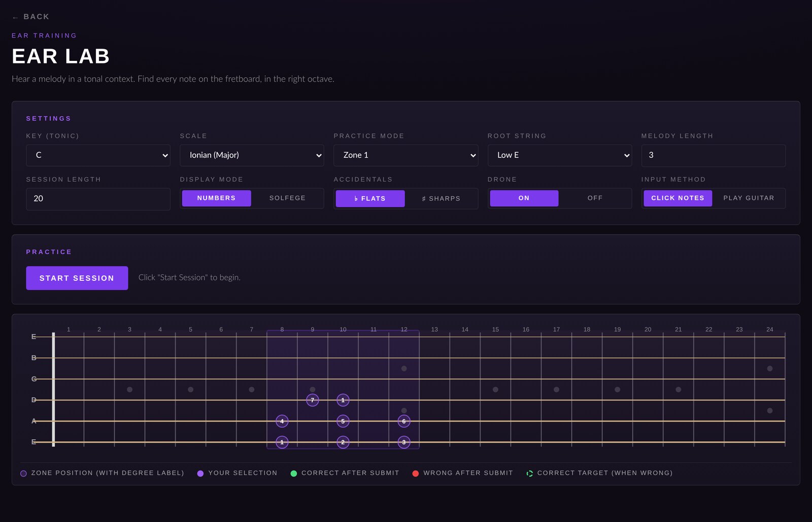Image resolution: width=812 pixels, height=522 pixels.
Task: Start the practice session
Action: tap(77, 278)
